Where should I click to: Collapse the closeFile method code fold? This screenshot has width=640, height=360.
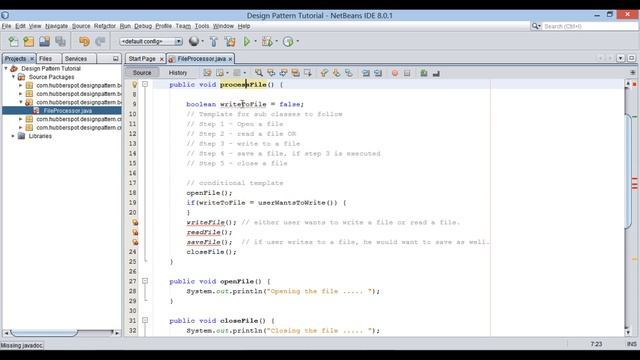145,320
